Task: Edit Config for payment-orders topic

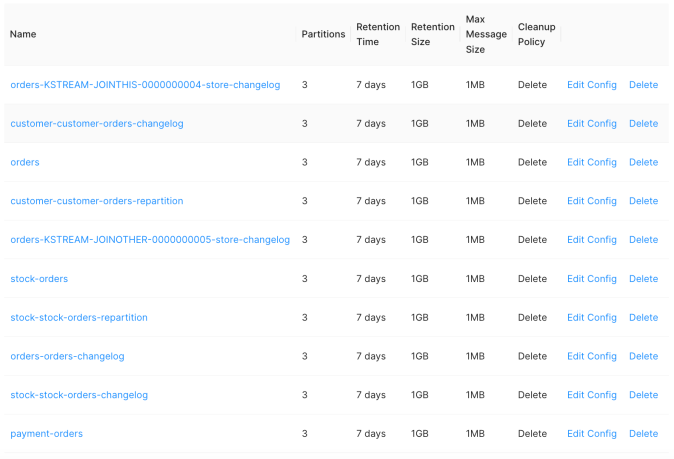Action: [x=591, y=434]
